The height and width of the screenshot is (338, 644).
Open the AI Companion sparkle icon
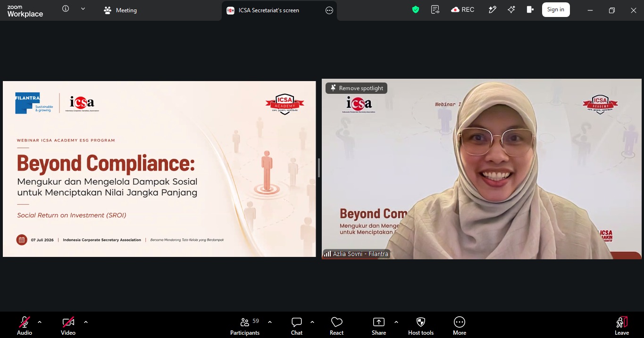[511, 9]
